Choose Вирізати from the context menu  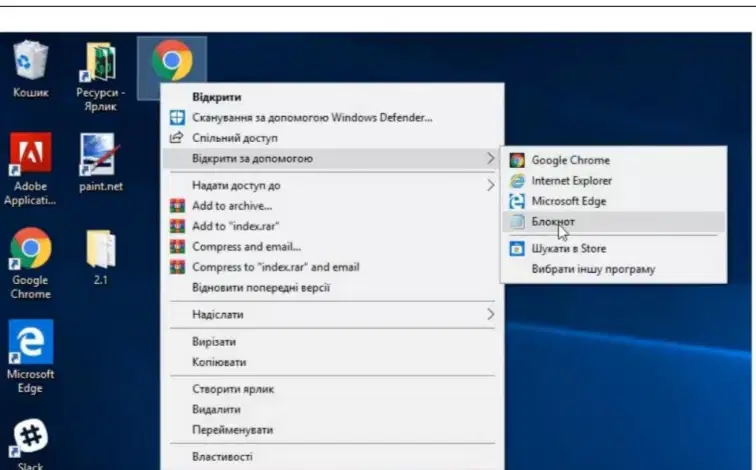tap(214, 342)
